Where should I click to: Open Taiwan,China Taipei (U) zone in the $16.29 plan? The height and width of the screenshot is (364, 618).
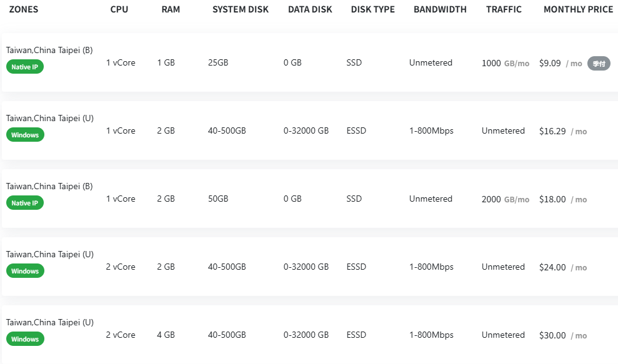[49, 118]
